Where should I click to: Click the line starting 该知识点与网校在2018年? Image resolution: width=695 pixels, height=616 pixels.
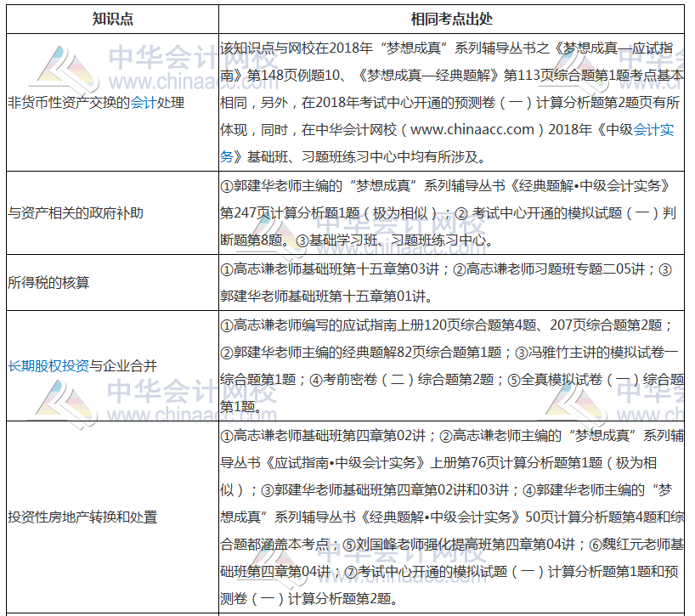point(447,48)
